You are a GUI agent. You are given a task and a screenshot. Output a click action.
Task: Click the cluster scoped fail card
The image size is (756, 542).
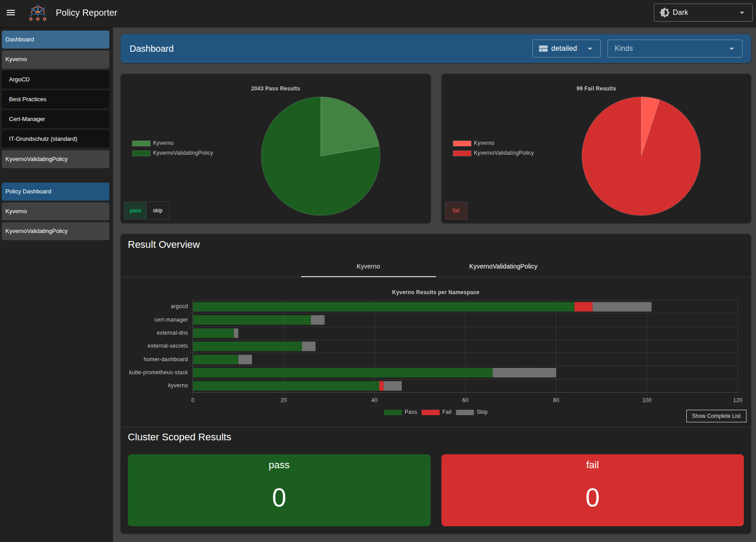592,490
